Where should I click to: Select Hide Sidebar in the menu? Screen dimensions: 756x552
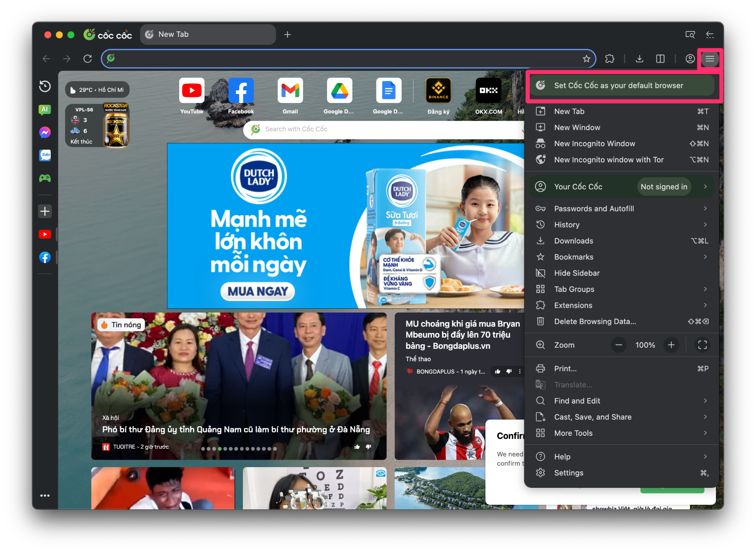[x=621, y=273]
